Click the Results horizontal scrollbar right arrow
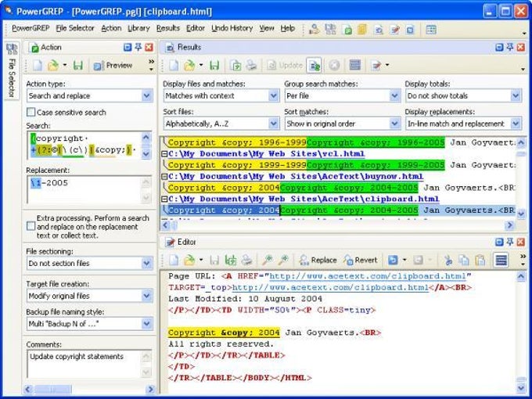Screen dimensions: 532x399 pos(509,225)
